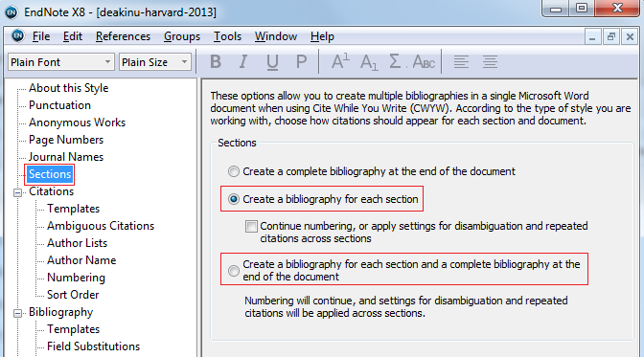Apply Italic formatting
This screenshot has height=357, width=644.
pos(243,62)
